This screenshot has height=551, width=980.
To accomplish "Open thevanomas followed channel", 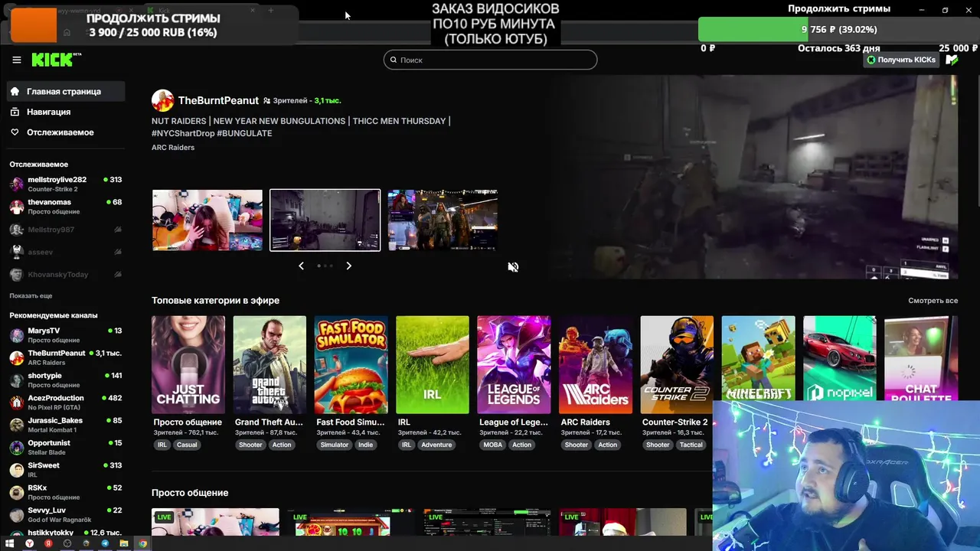I will point(66,207).
